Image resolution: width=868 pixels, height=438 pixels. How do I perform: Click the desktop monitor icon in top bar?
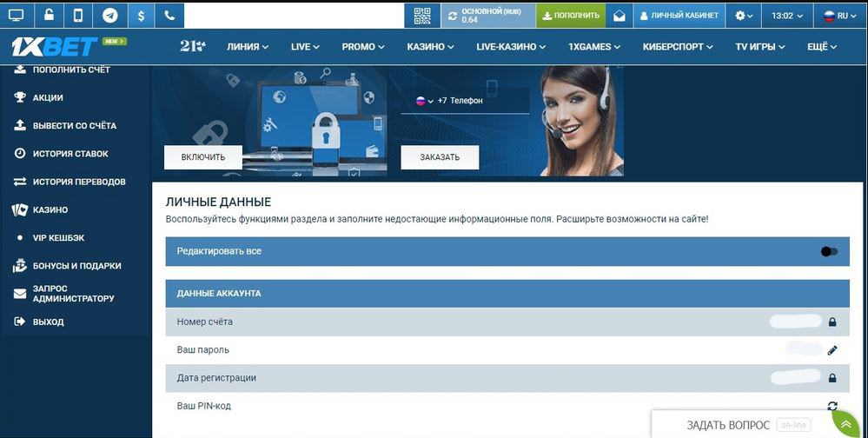pyautogui.click(x=17, y=16)
